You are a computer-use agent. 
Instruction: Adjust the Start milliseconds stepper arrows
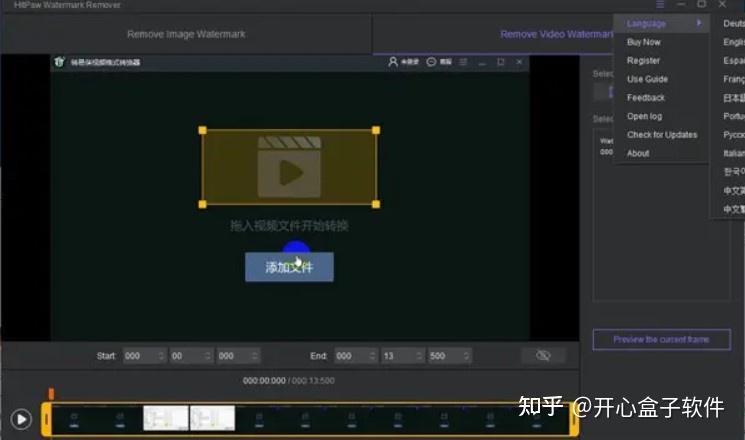tap(255, 356)
